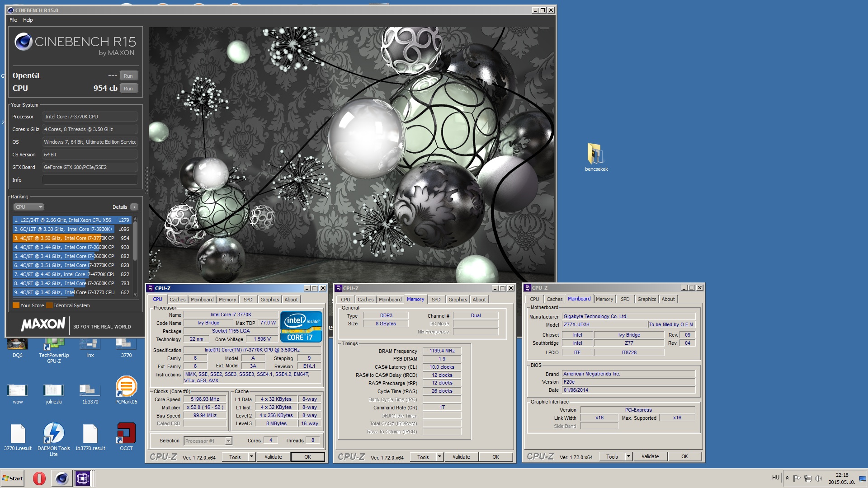Image resolution: width=868 pixels, height=488 pixels.
Task: Click Validate in first CPU-Z window
Action: pyautogui.click(x=273, y=457)
